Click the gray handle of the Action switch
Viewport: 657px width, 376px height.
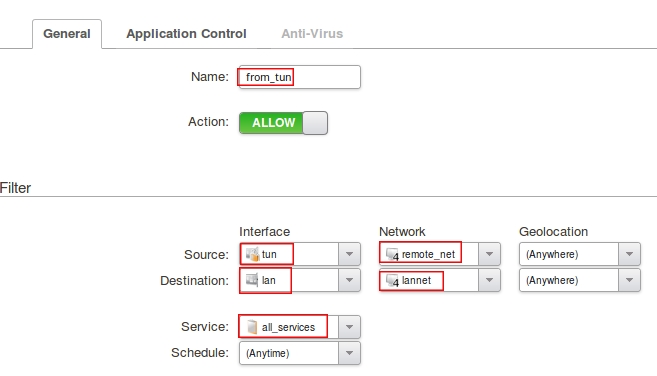(x=315, y=123)
